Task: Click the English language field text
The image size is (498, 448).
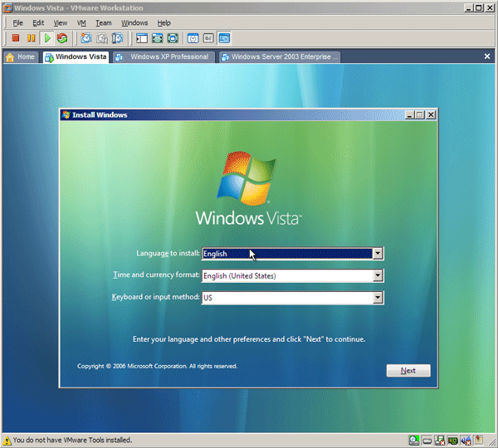Action: coord(215,254)
